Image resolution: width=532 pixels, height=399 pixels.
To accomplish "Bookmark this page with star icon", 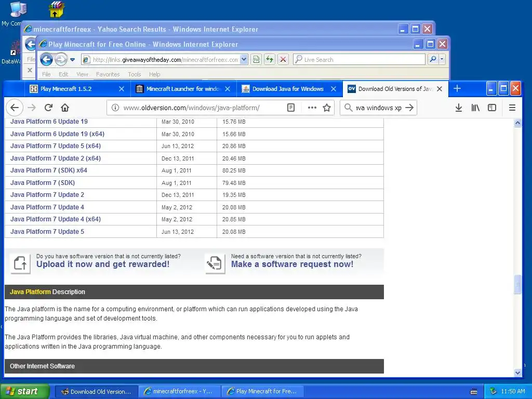I will pos(327,108).
